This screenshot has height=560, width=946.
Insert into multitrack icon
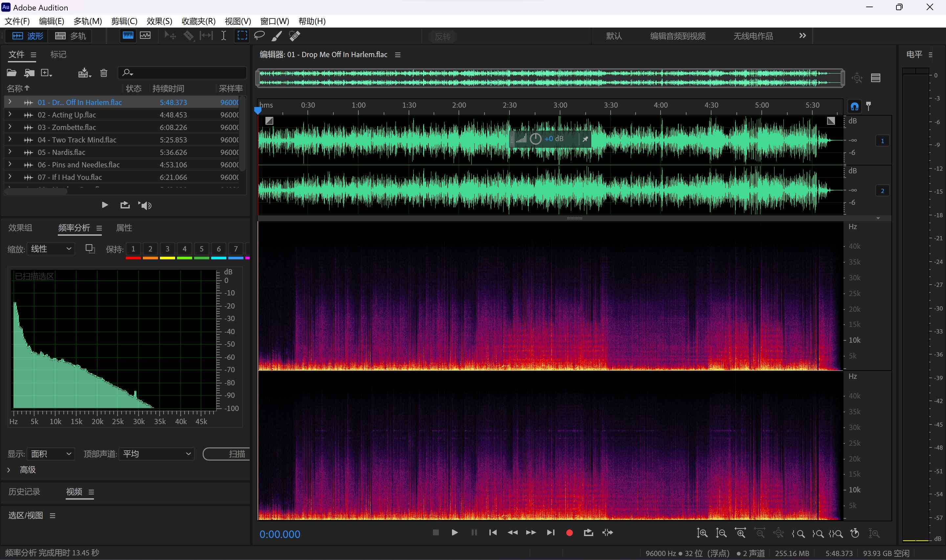[84, 73]
